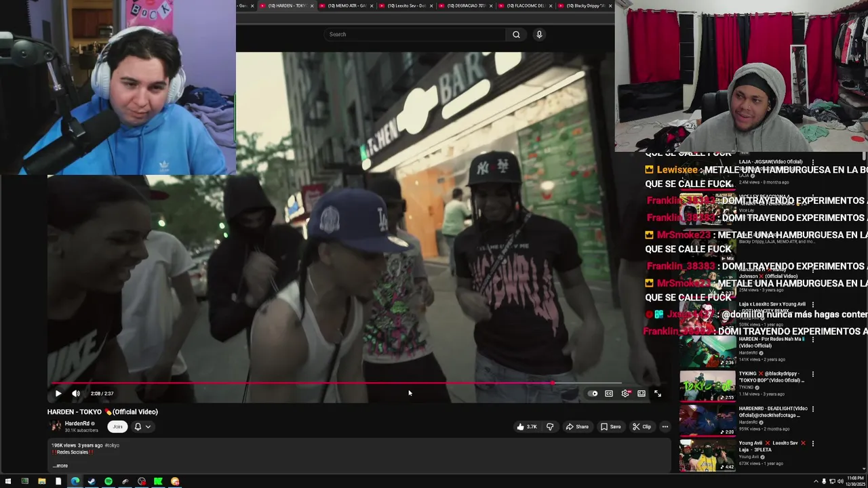The width and height of the screenshot is (868, 488).
Task: Open the Young Avii 3PLETA video thumbnail
Action: click(707, 455)
